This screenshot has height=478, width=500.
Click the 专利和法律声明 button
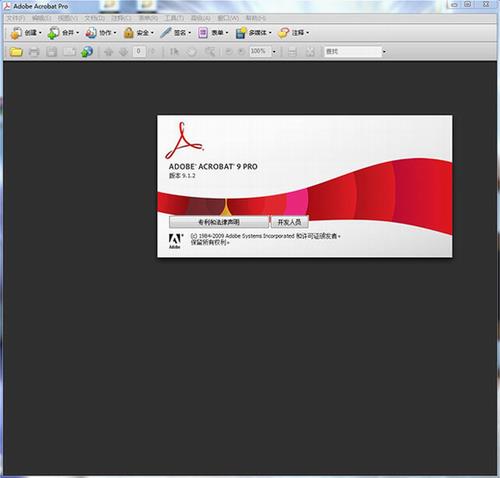coord(219,222)
